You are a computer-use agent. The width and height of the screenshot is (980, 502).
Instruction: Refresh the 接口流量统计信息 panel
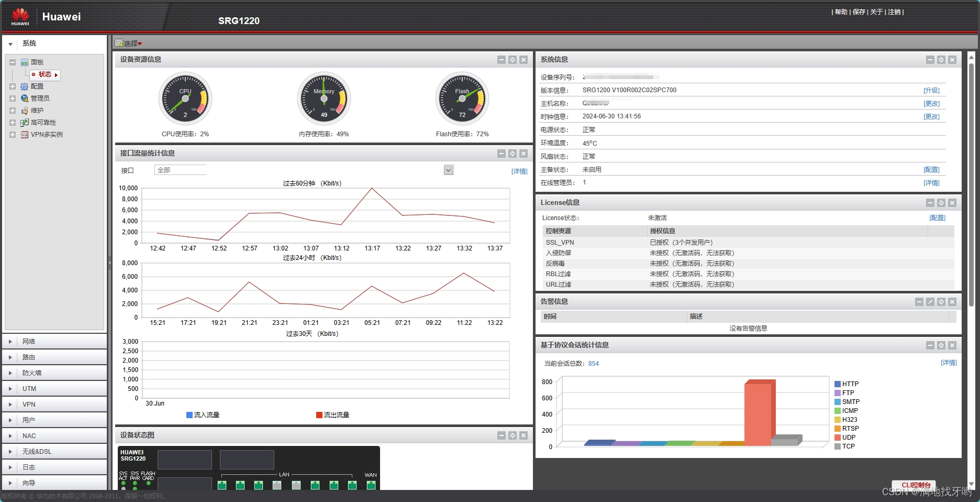point(513,154)
